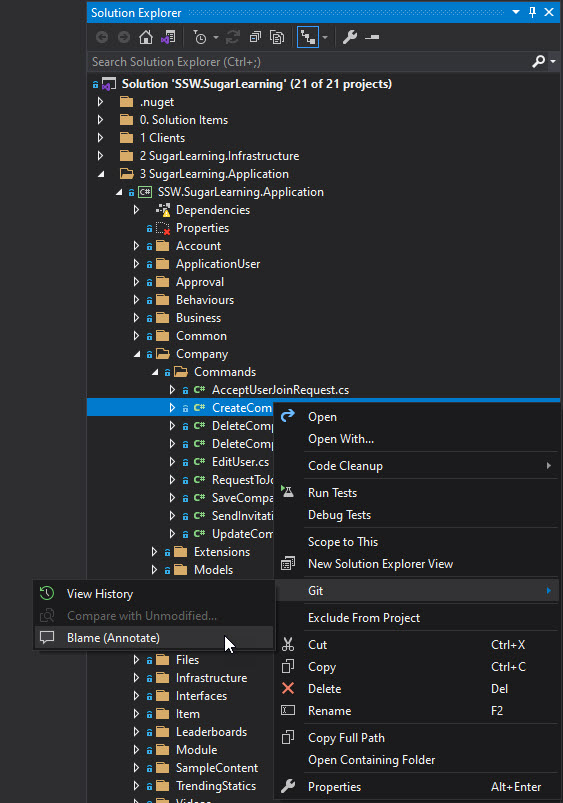Open the Git submenu entry

(416, 590)
